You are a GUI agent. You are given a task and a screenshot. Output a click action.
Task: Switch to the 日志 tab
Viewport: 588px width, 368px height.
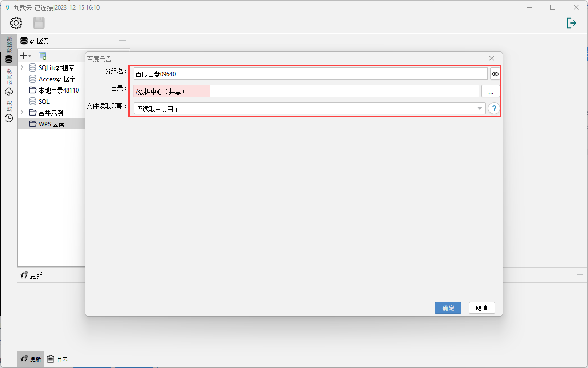[58, 359]
